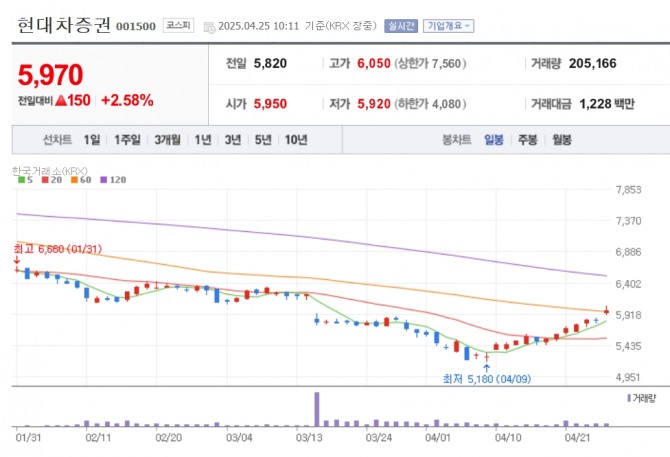Screen dimensions: 670x457
Task: Click the orange 60-day moving average swatch
Action: pyautogui.click(x=74, y=180)
